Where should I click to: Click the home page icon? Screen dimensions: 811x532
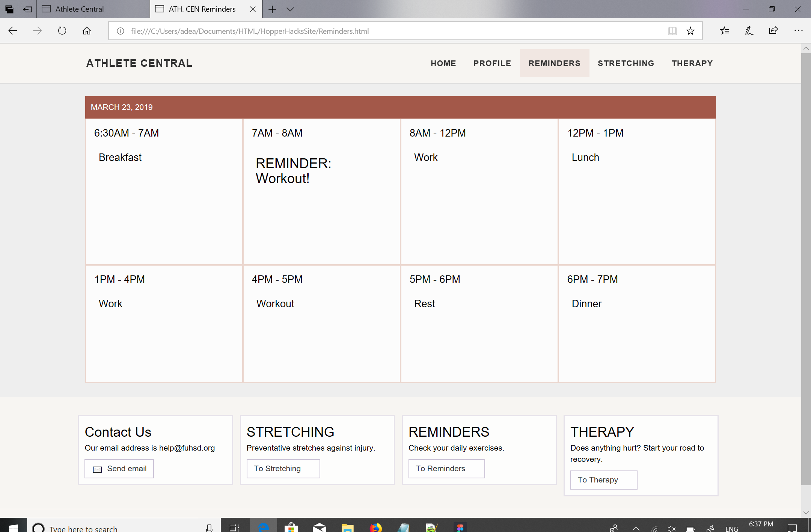coord(87,31)
